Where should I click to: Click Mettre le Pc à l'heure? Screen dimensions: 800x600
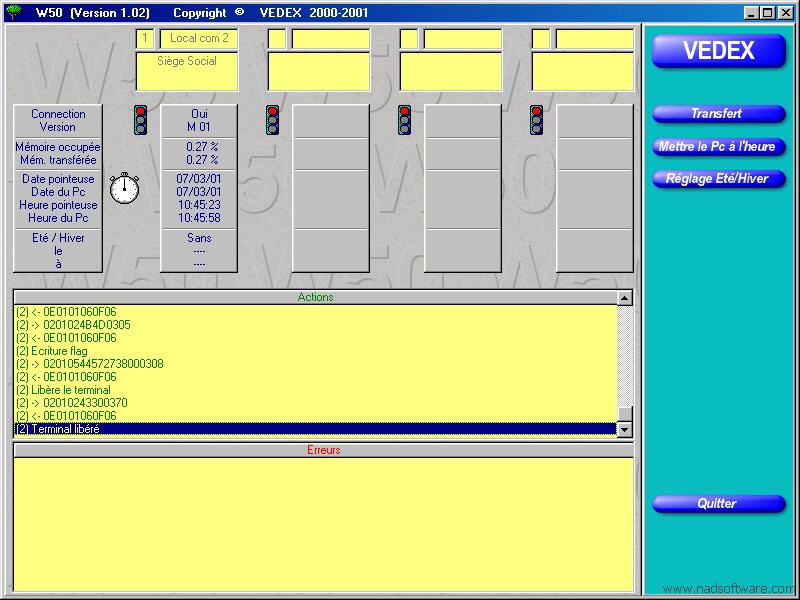(x=719, y=146)
